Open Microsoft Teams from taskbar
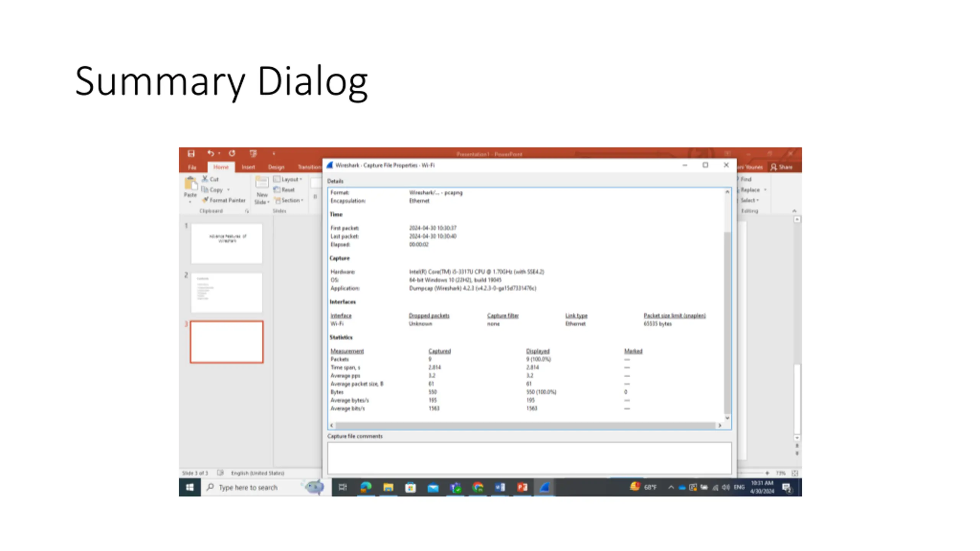Image resolution: width=980 pixels, height=551 pixels. (455, 487)
